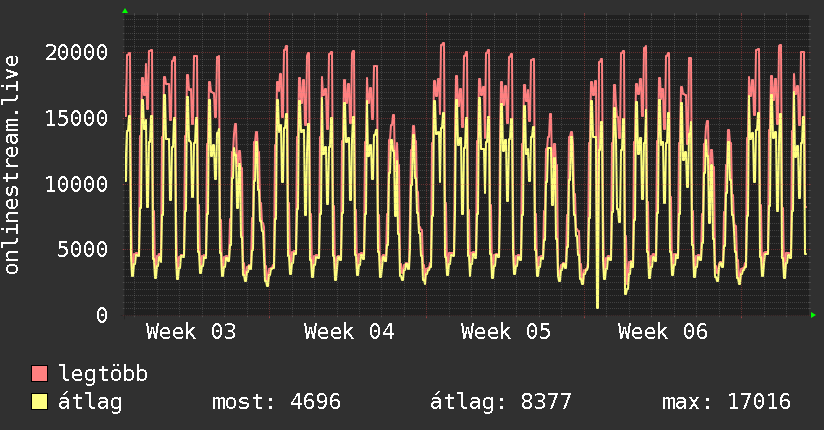Click the Week 05 x-axis label

click(x=506, y=332)
